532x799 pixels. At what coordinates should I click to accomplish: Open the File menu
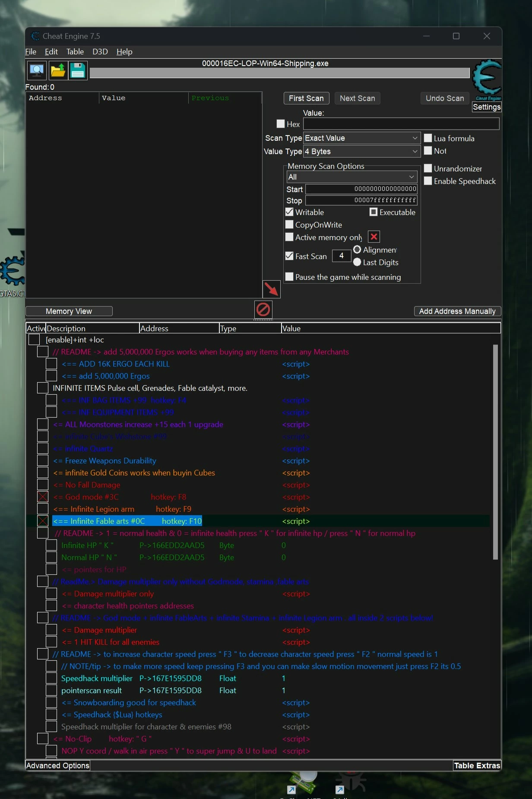(31, 52)
